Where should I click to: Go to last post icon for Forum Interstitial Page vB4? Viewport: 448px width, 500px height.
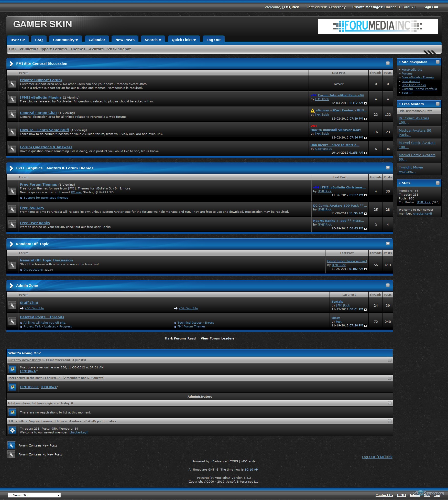click(x=365, y=103)
